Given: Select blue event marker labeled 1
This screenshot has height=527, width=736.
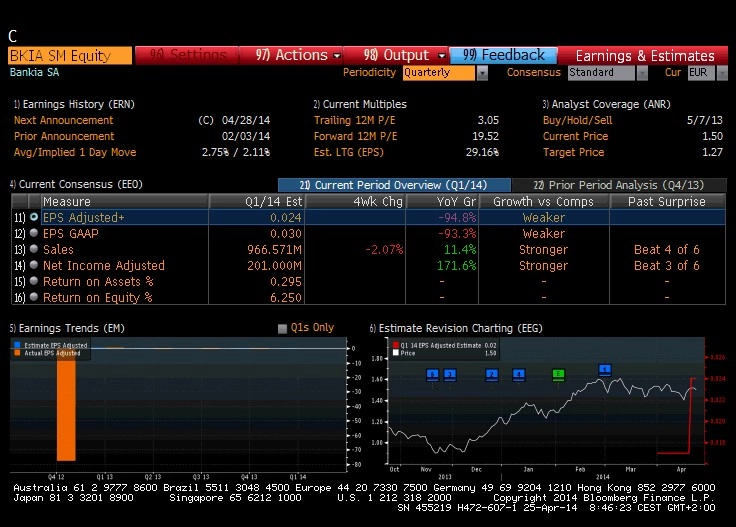Looking at the screenshot, I should [x=605, y=370].
